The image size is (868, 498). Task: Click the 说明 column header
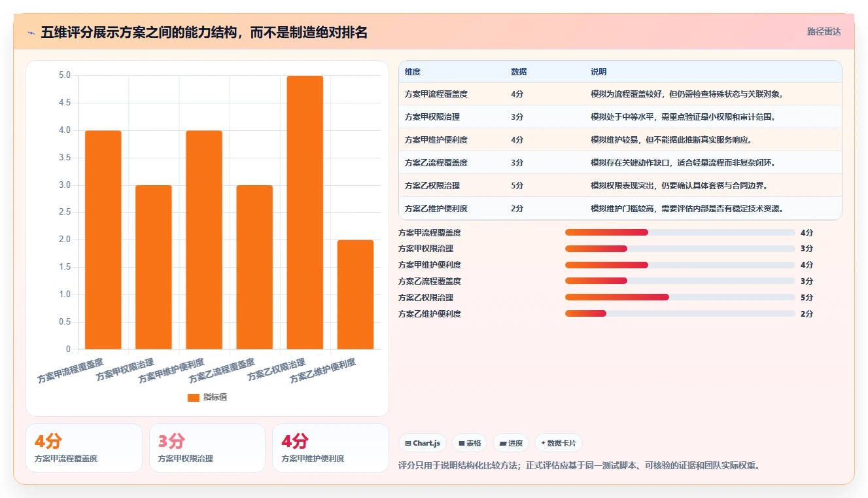tap(599, 71)
